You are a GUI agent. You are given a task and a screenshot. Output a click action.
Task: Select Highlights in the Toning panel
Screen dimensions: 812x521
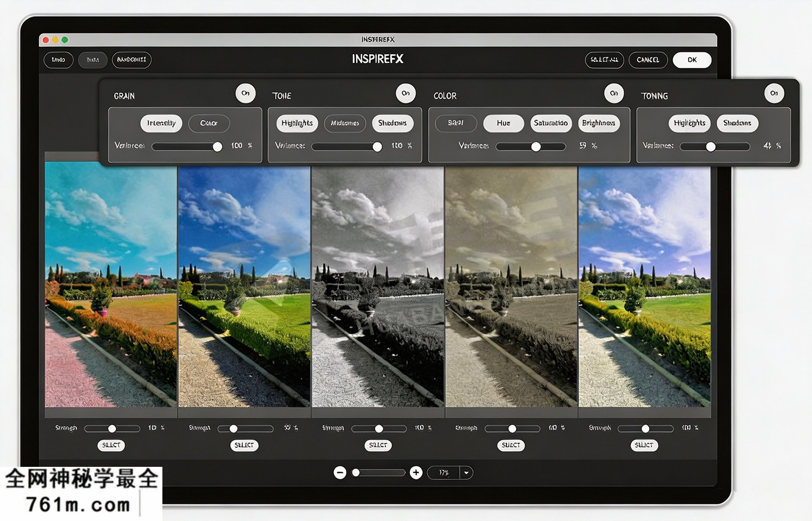690,123
